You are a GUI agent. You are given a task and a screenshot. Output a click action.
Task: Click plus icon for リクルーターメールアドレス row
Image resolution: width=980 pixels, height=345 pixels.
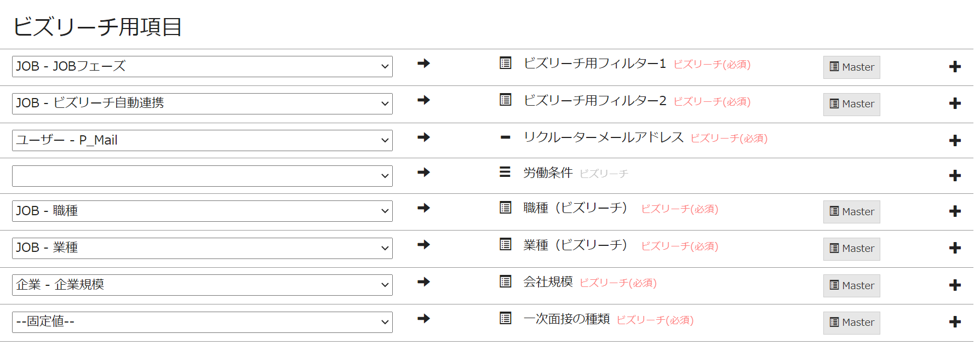tap(955, 141)
